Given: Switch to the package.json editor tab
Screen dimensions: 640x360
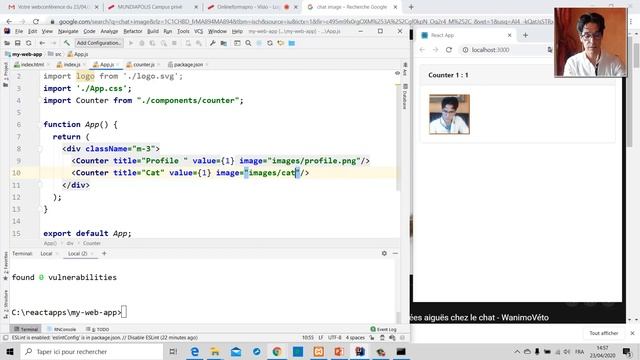Looking at the screenshot, I should [188, 64].
